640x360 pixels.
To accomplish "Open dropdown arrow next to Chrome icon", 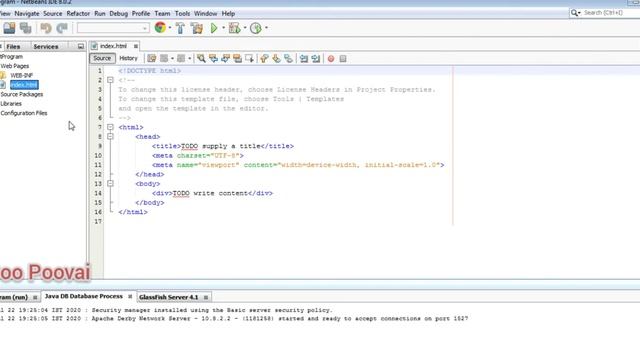I will [170, 28].
